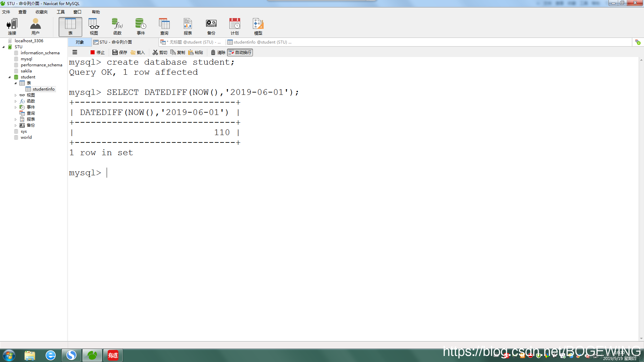Open the Model (模型) toolbar icon
Image resolution: width=644 pixels, height=362 pixels.
pyautogui.click(x=258, y=27)
